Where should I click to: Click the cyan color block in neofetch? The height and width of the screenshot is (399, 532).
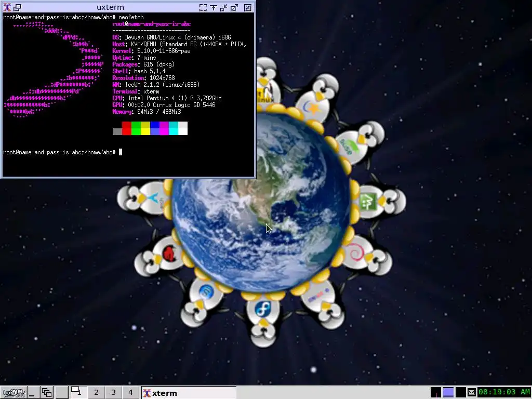tap(174, 128)
